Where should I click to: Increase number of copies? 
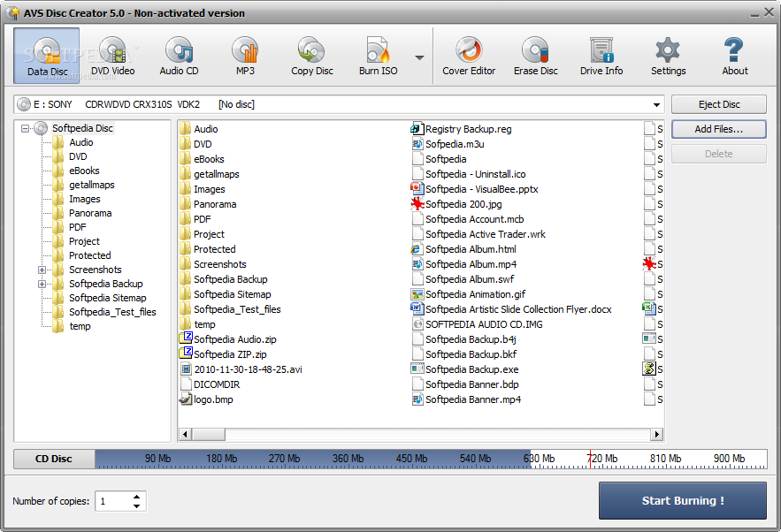pyautogui.click(x=136, y=496)
